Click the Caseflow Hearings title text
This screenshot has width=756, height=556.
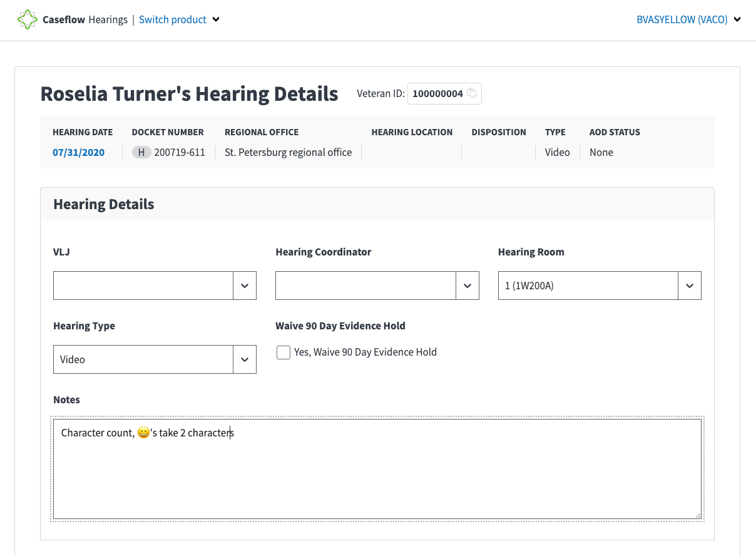click(85, 19)
